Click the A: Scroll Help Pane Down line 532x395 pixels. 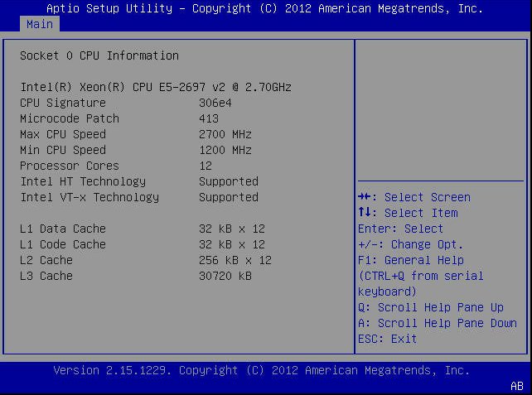(438, 323)
